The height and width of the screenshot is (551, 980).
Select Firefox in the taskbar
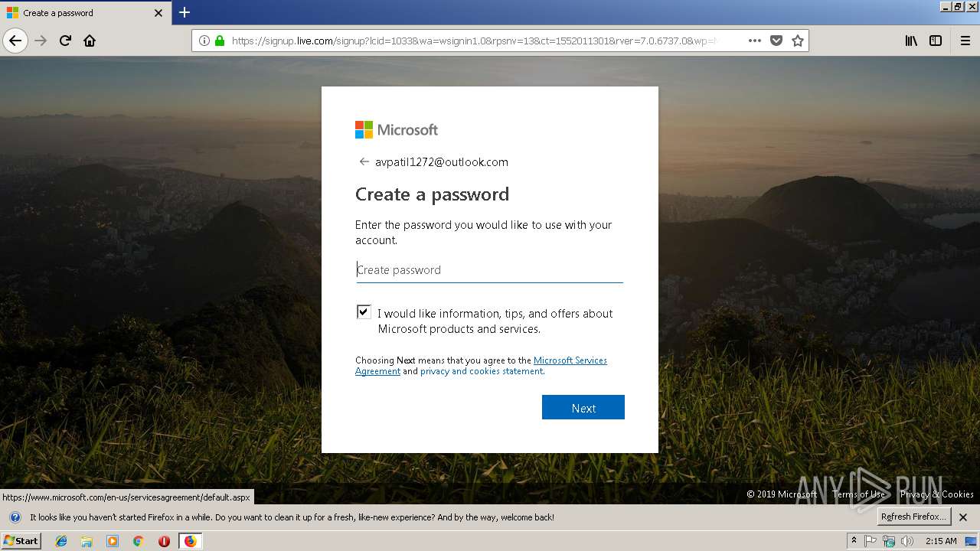click(x=190, y=541)
